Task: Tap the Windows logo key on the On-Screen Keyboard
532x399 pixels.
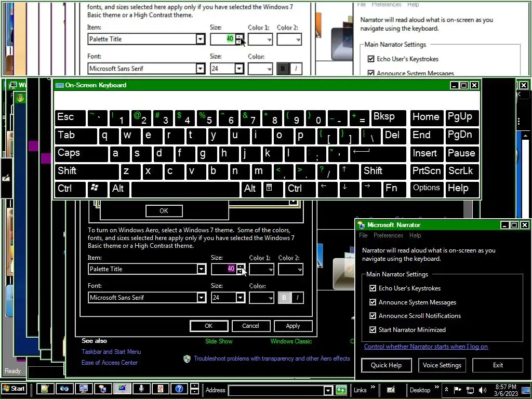Action: (97, 189)
